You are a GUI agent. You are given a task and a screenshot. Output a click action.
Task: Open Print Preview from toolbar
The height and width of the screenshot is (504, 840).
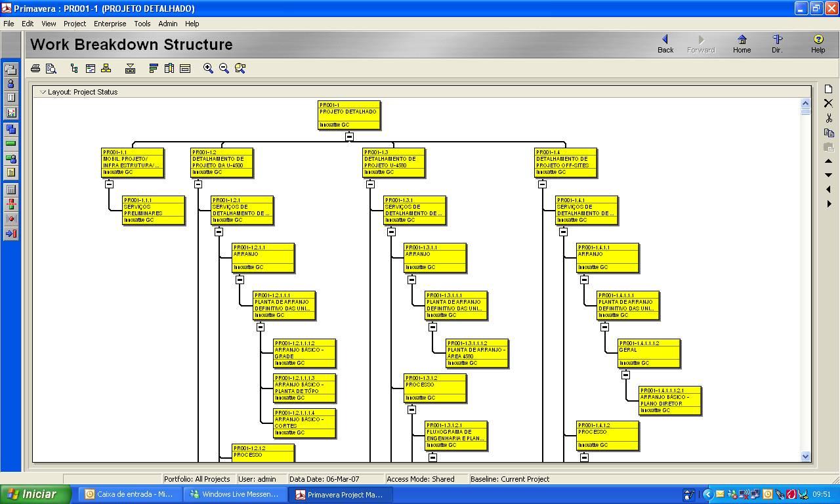[51, 68]
